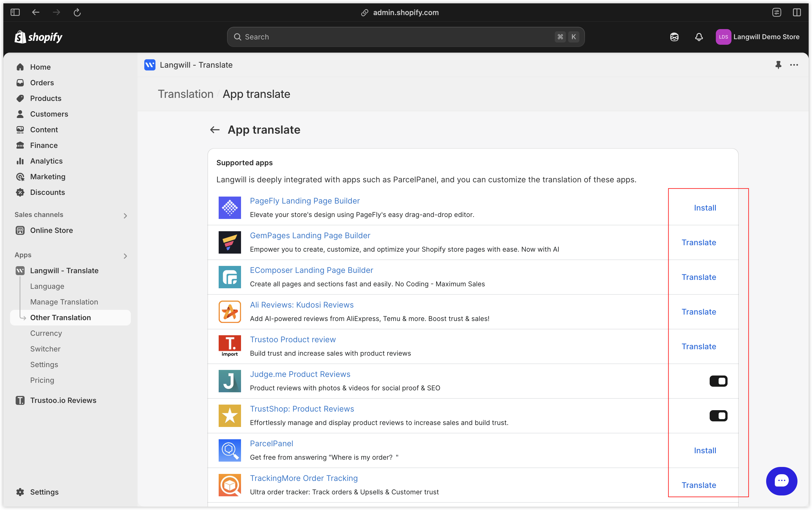Open Langwill Settings submenu item
This screenshot has width=812, height=510.
coord(70,365)
